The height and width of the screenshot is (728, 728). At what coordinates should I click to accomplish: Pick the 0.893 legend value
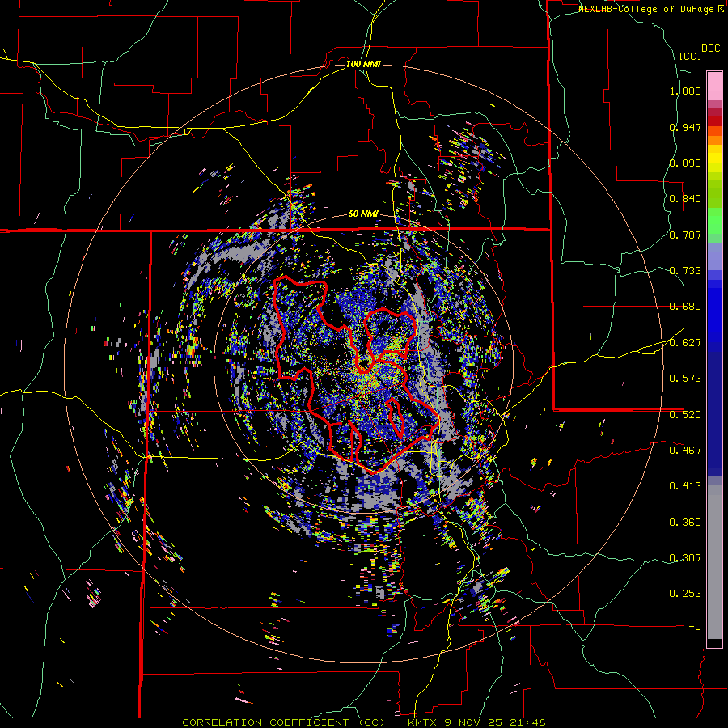[685, 163]
